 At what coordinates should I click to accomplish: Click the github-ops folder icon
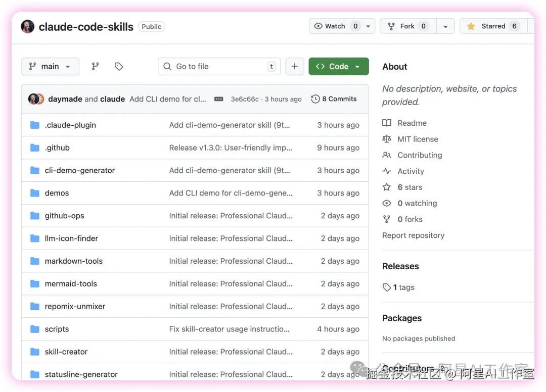[35, 216]
